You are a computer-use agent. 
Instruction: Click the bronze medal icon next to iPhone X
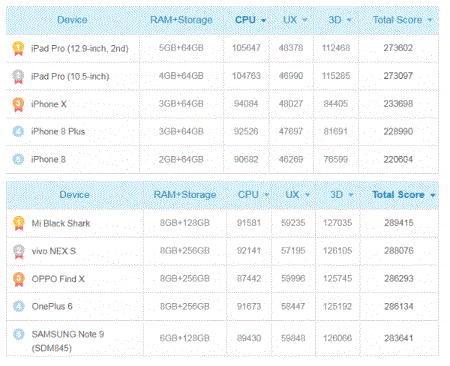click(x=18, y=104)
